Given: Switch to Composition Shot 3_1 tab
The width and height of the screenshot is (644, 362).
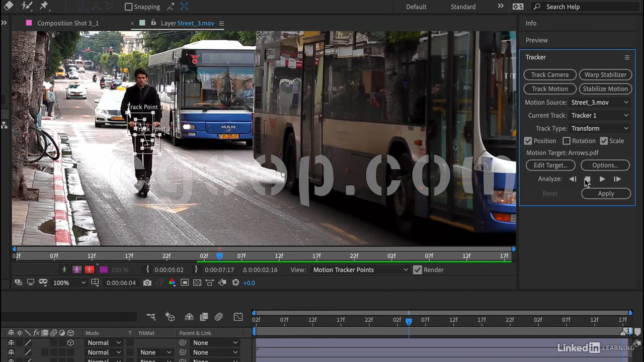Looking at the screenshot, I should click(x=68, y=23).
